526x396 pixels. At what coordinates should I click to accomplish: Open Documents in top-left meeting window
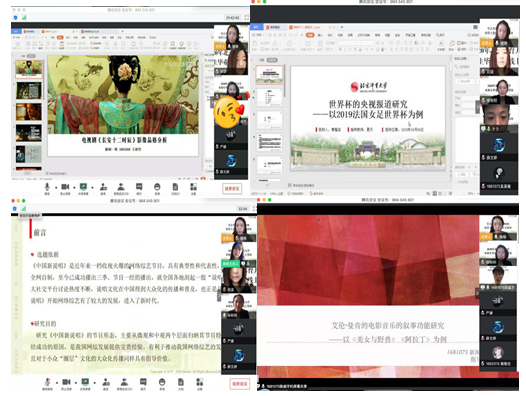click(175, 188)
